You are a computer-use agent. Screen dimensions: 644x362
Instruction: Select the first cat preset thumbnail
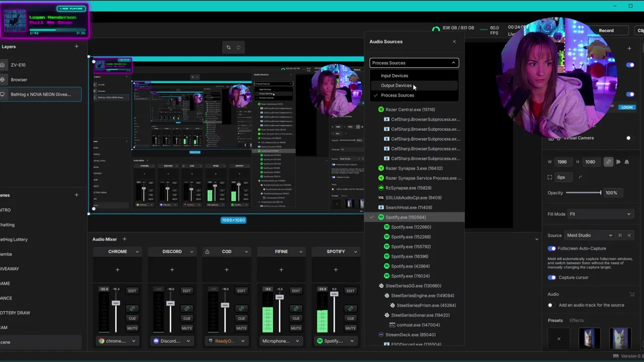point(589,339)
